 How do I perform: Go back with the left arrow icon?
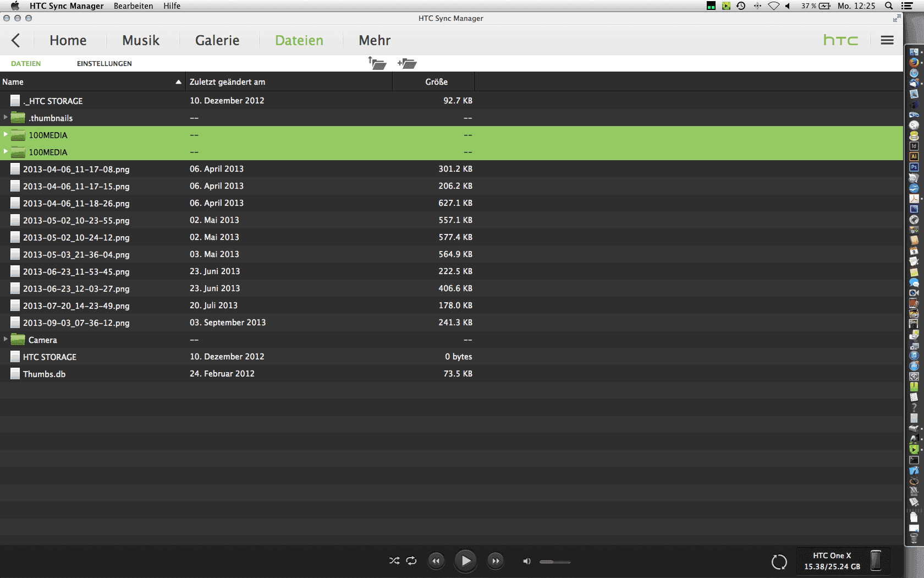tap(15, 40)
